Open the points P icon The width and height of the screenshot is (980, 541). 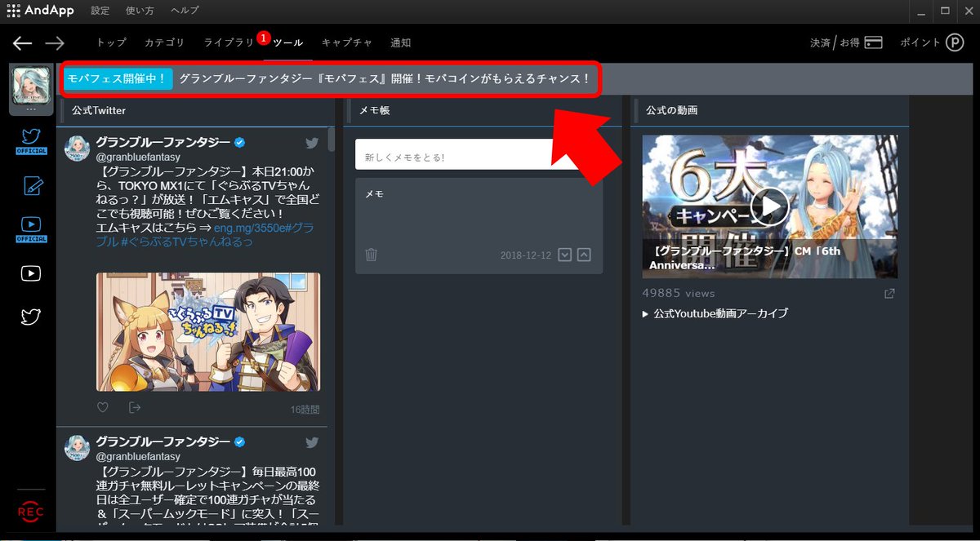coord(955,42)
